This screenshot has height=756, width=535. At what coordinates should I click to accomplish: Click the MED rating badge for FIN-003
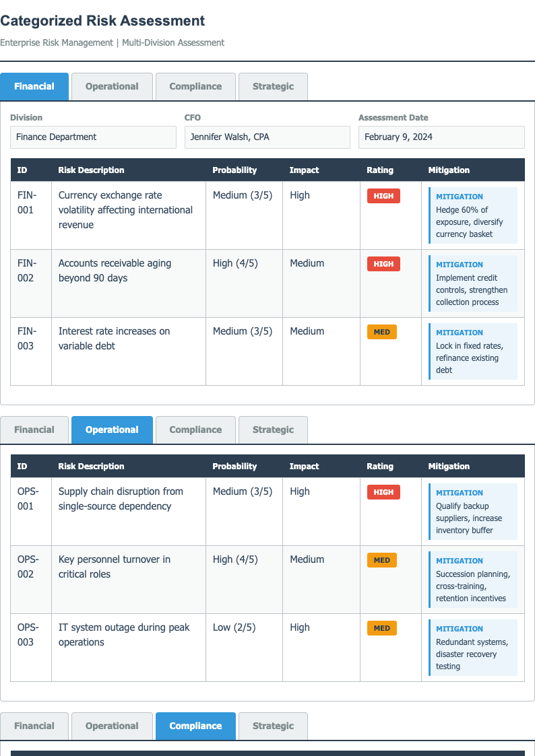click(381, 332)
